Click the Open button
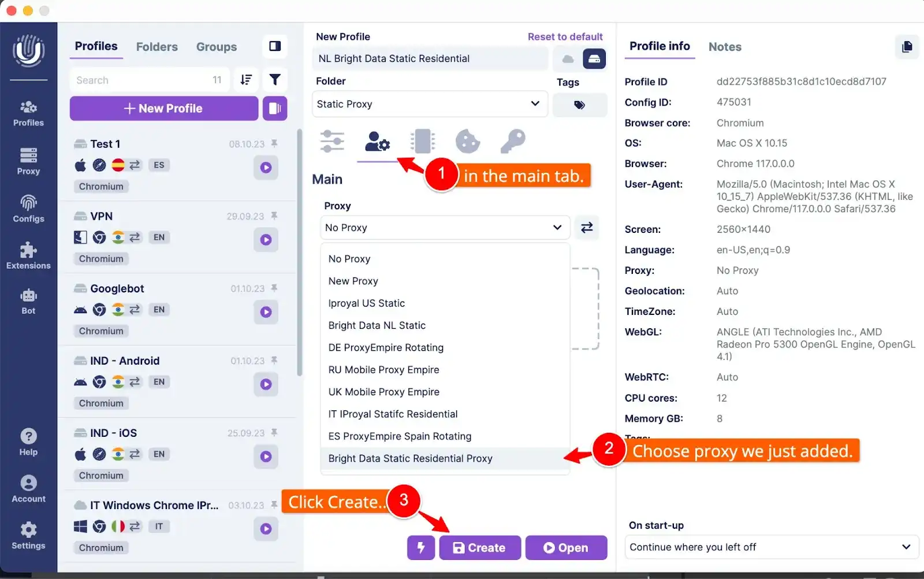Image resolution: width=924 pixels, height=579 pixels. tap(566, 548)
